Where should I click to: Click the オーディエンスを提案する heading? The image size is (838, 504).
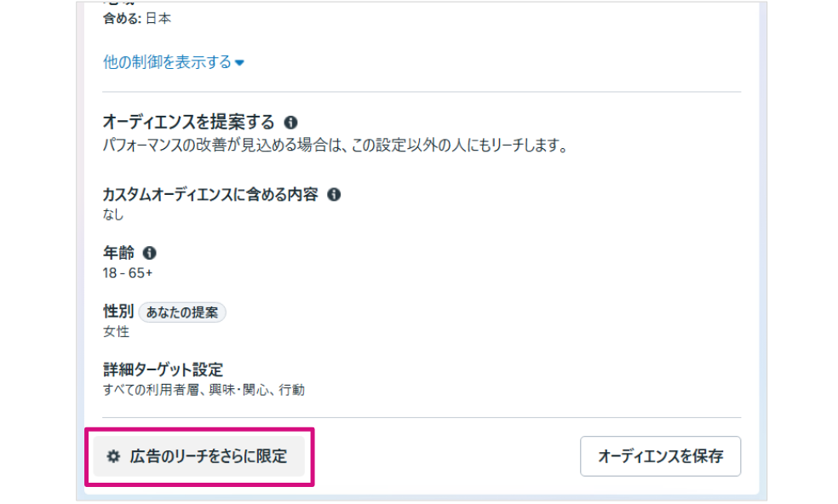click(188, 123)
